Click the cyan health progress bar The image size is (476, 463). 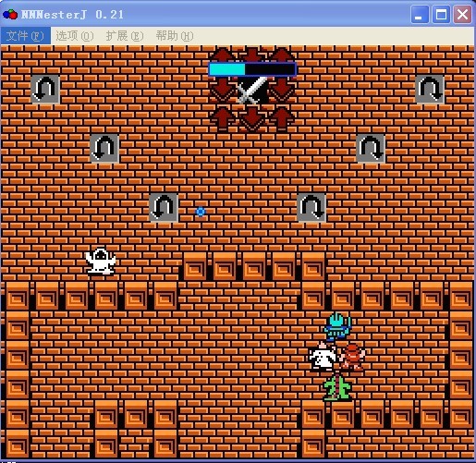252,69
